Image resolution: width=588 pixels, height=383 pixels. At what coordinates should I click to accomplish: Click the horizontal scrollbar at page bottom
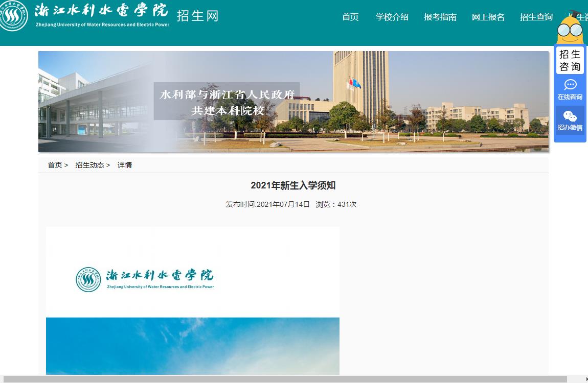[286, 379]
